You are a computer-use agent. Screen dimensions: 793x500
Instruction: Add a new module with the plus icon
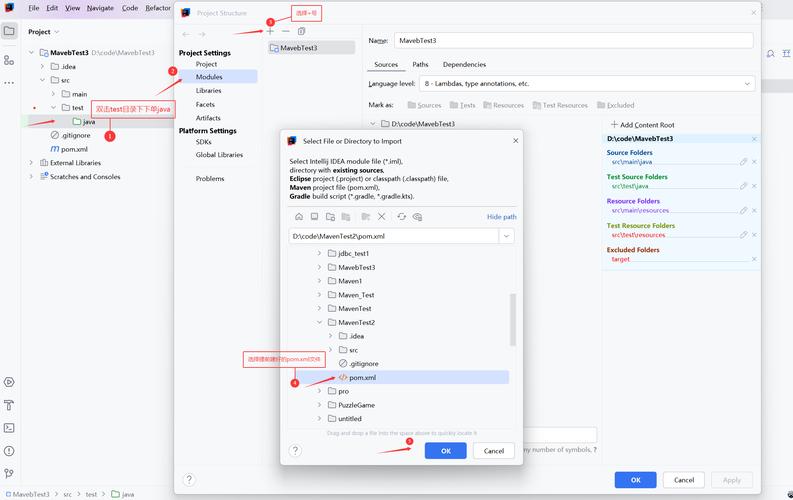[271, 31]
